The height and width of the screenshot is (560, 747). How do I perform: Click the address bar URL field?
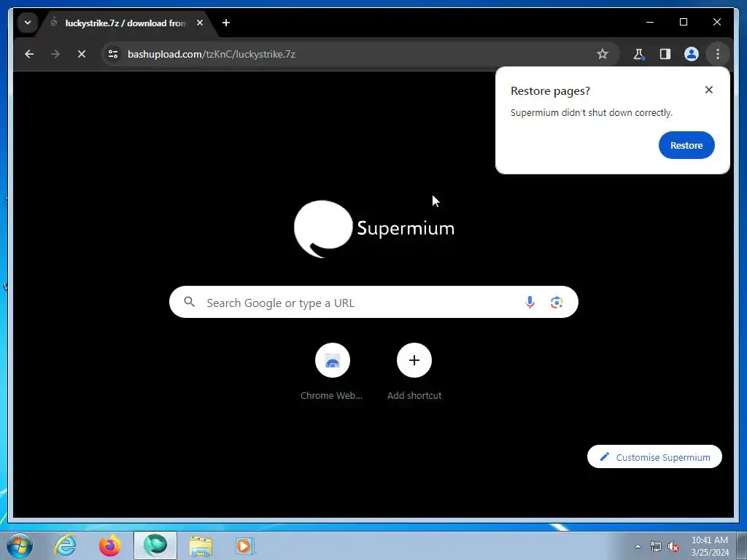tap(360, 54)
